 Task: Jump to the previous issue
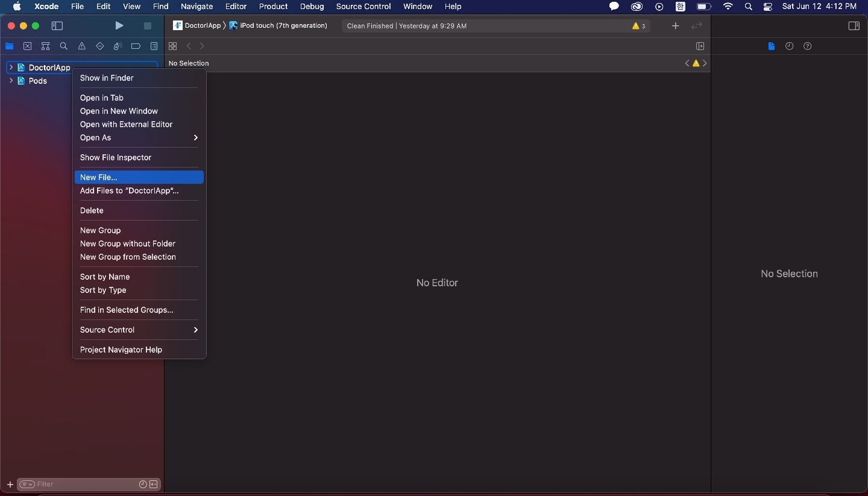687,63
